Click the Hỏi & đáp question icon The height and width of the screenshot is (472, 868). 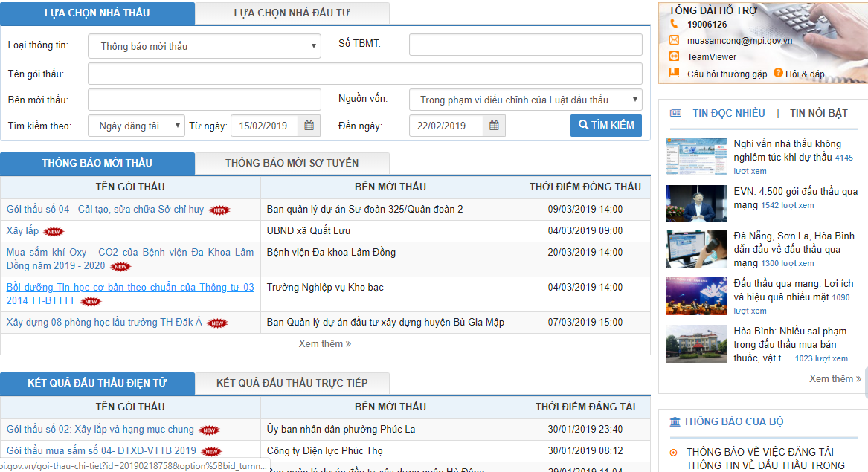(x=778, y=73)
